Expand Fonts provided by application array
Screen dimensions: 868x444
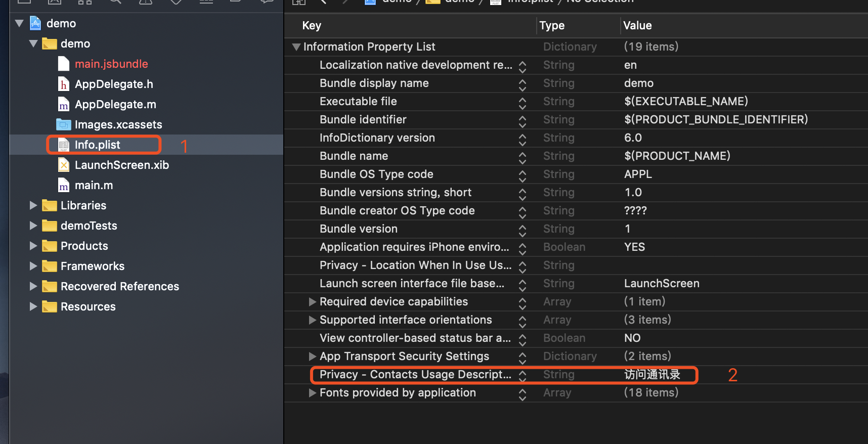point(313,393)
